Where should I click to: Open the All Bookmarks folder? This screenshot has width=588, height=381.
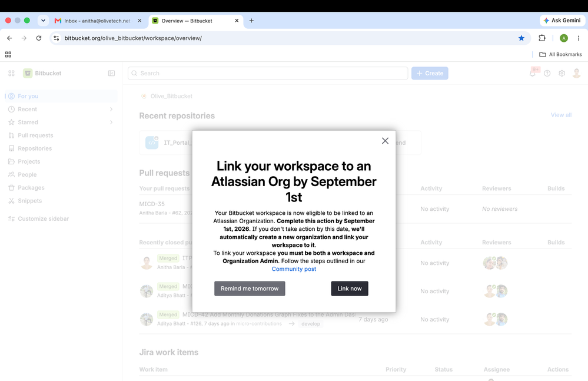click(560, 54)
